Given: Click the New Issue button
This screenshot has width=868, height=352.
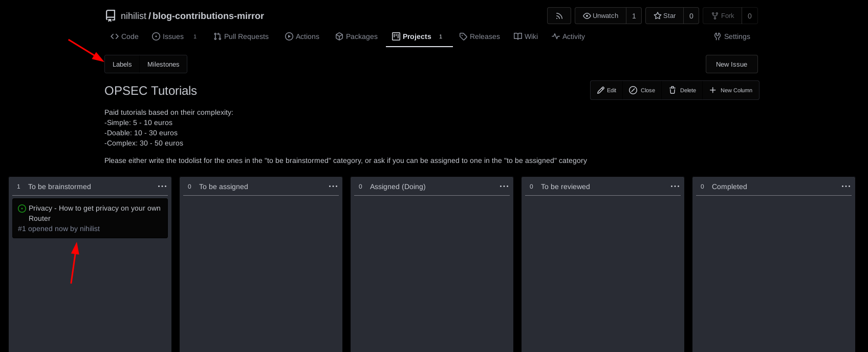Looking at the screenshot, I should [x=731, y=64].
